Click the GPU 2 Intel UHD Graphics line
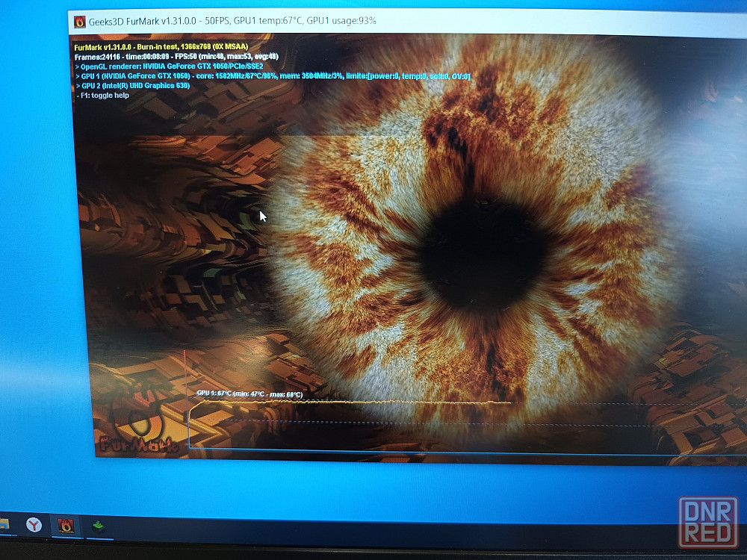 coord(133,86)
